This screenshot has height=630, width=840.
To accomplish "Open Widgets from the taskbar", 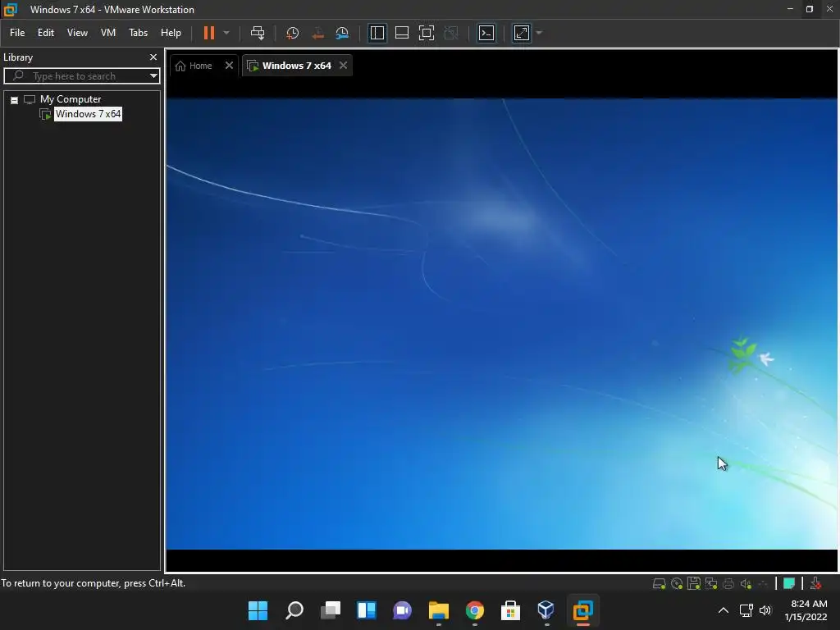I will tap(367, 610).
